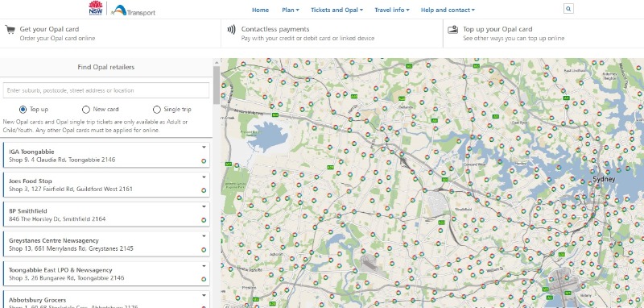This screenshot has height=308, width=644.
Task: Click the NSW Government logo
Action: [96, 8]
